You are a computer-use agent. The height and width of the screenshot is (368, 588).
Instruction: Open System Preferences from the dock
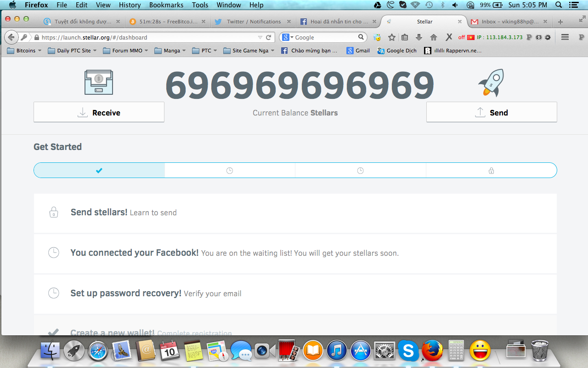[x=384, y=352]
